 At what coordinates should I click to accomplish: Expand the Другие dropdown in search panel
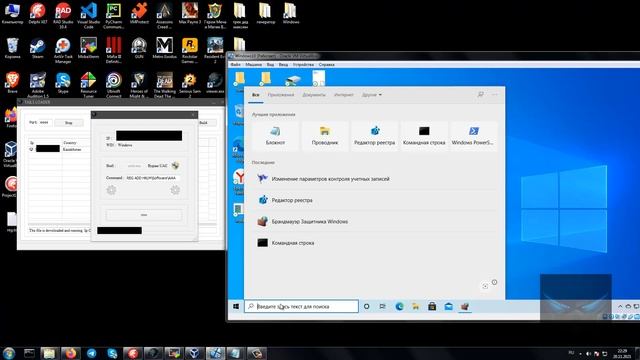click(371, 95)
